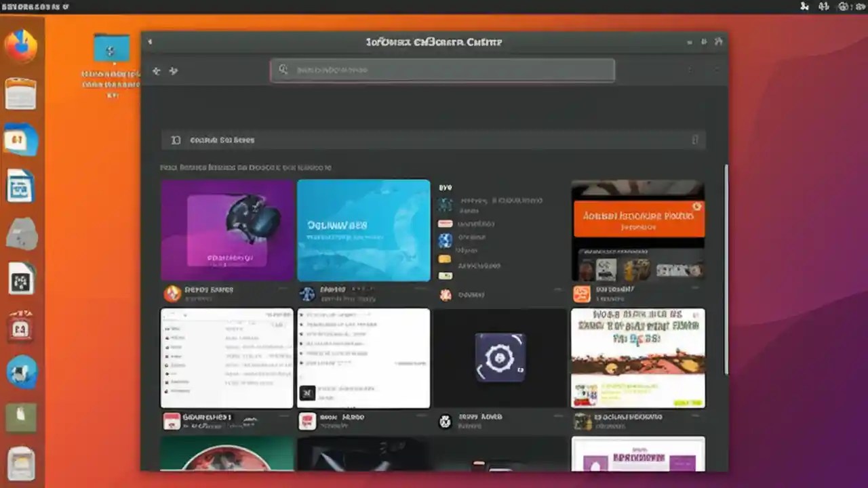Click the yellow app icon in the middle column
The image size is (868, 488).
point(446,258)
